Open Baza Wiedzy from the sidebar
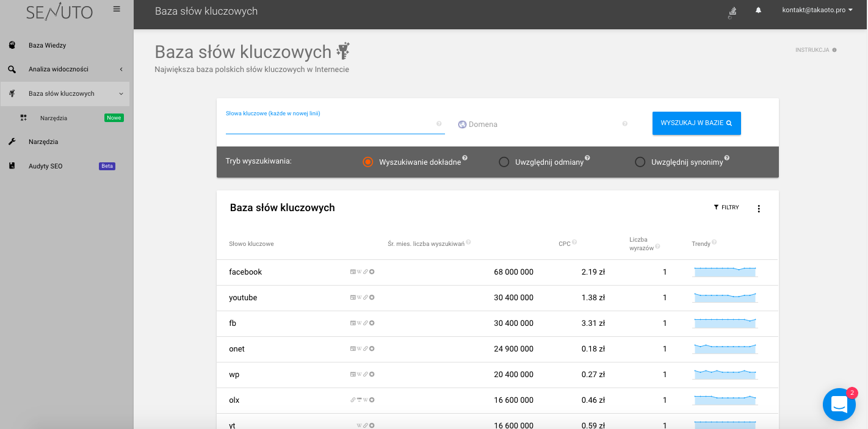 coord(47,45)
